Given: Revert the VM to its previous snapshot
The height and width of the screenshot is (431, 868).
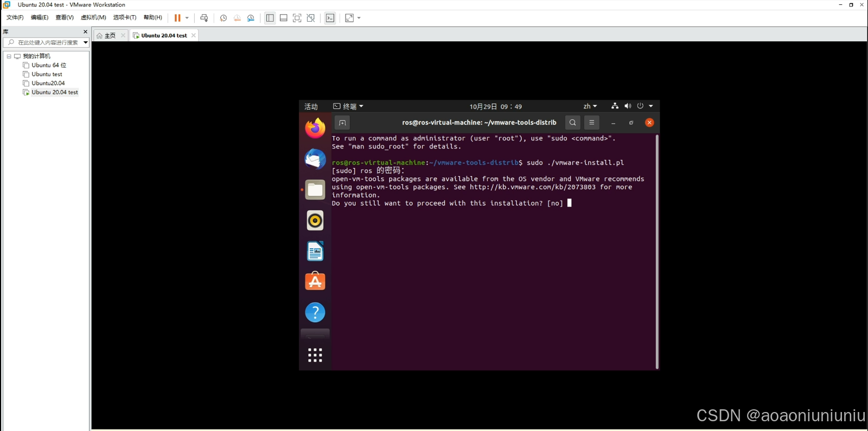Looking at the screenshot, I should point(237,18).
